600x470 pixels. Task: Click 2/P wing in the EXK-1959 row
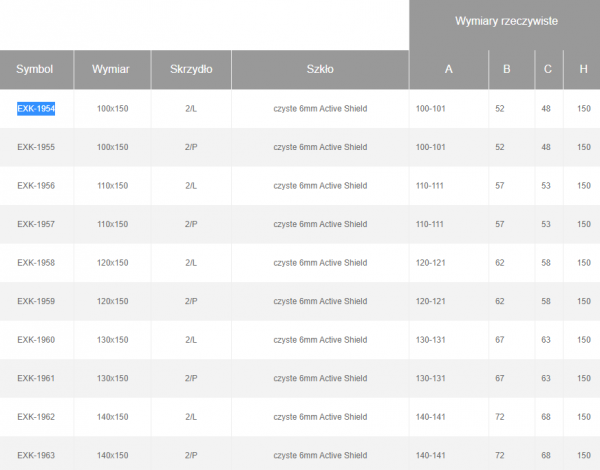(191, 302)
